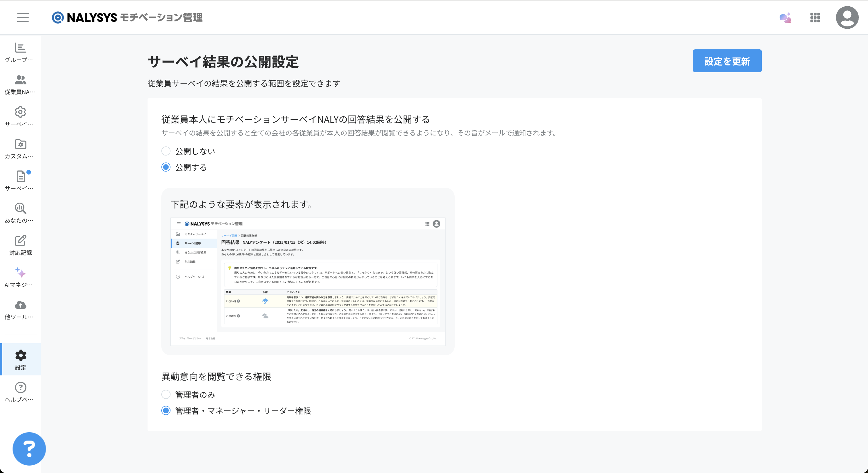Choose 管理者・マネージャー・リーダー権限 radio option
This screenshot has width=868, height=473.
tap(166, 410)
